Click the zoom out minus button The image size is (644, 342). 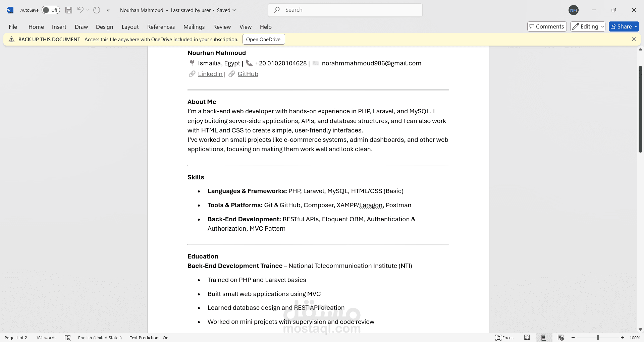573,338
